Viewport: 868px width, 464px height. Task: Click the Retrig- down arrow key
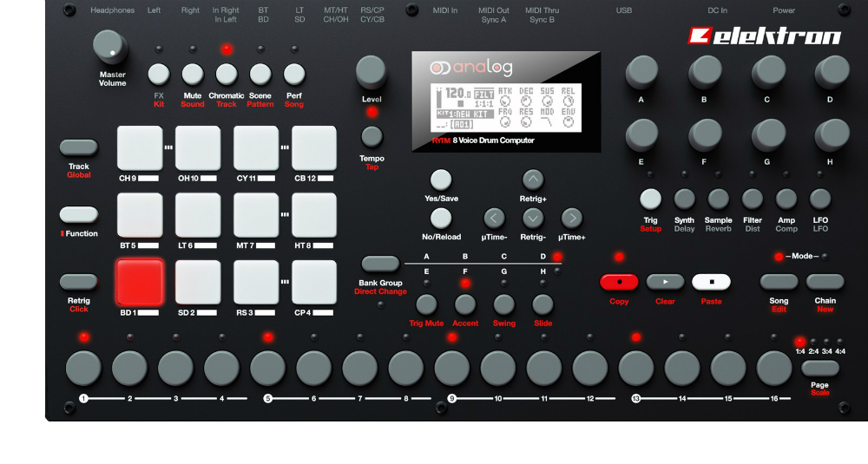(533, 218)
